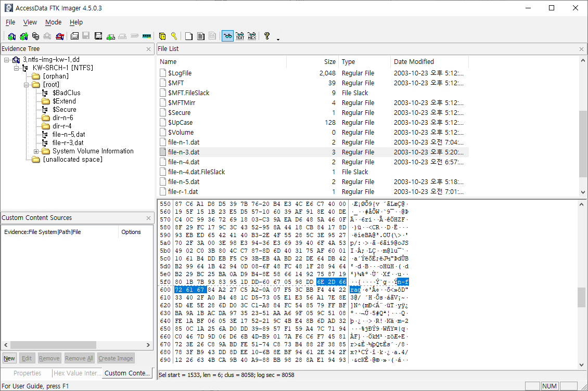Click the grayed Export Directory Listing icon
This screenshot has width=588, height=391.
coord(212,36)
